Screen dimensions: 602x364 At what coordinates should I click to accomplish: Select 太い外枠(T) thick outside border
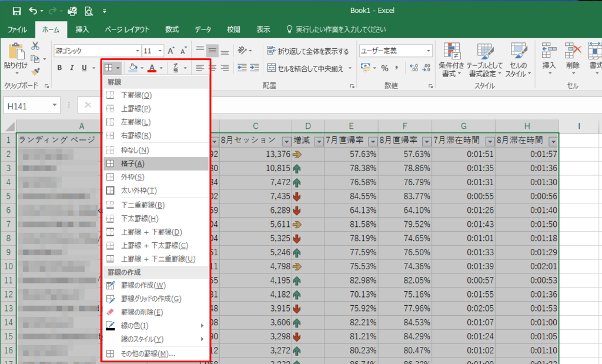(x=156, y=191)
